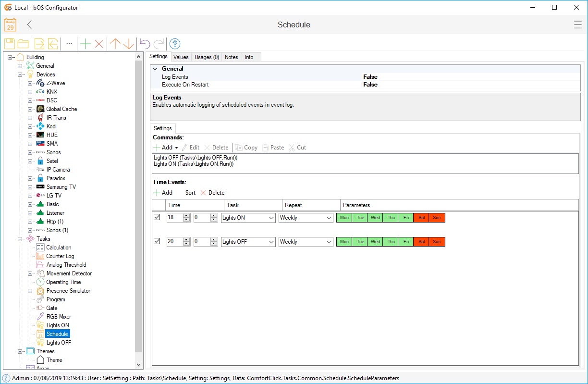Click the ellipsis more options toolbar button
Viewport: 588px width, 384px height.
[69, 43]
